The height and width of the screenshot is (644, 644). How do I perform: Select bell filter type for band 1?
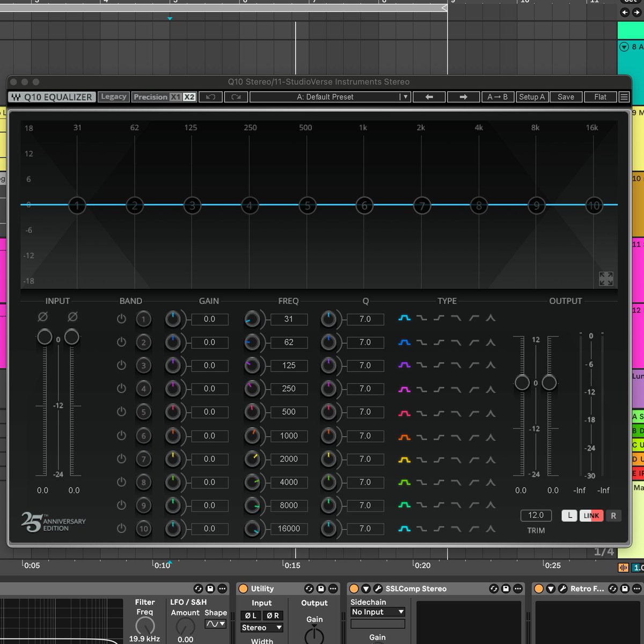405,318
